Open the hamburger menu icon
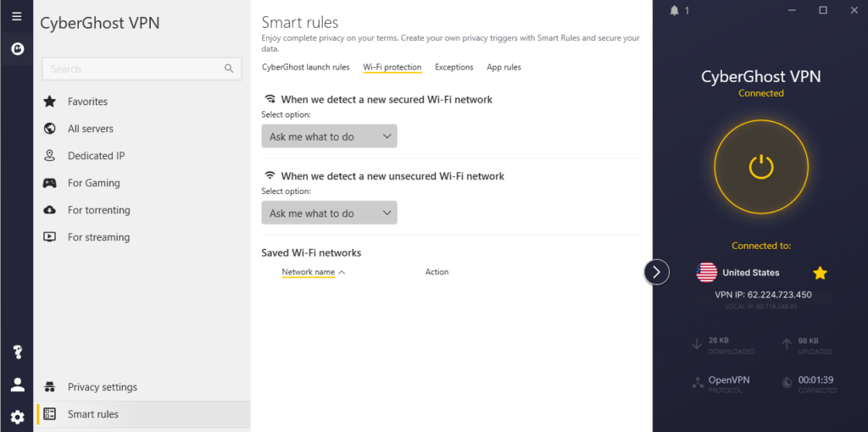This screenshot has width=868, height=432. [x=17, y=16]
